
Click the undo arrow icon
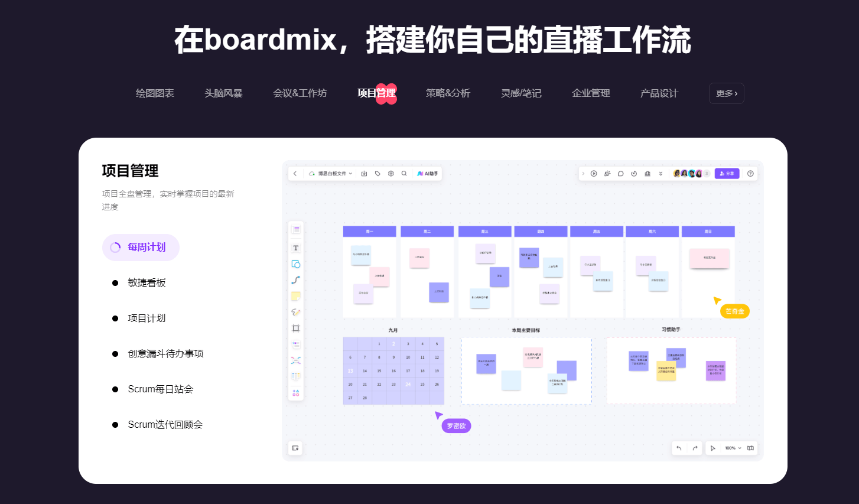(x=679, y=448)
